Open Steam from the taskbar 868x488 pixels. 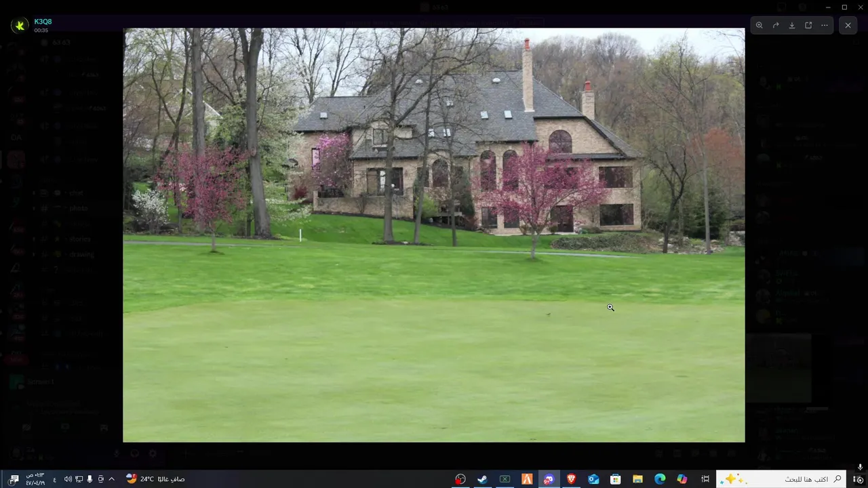(482, 479)
